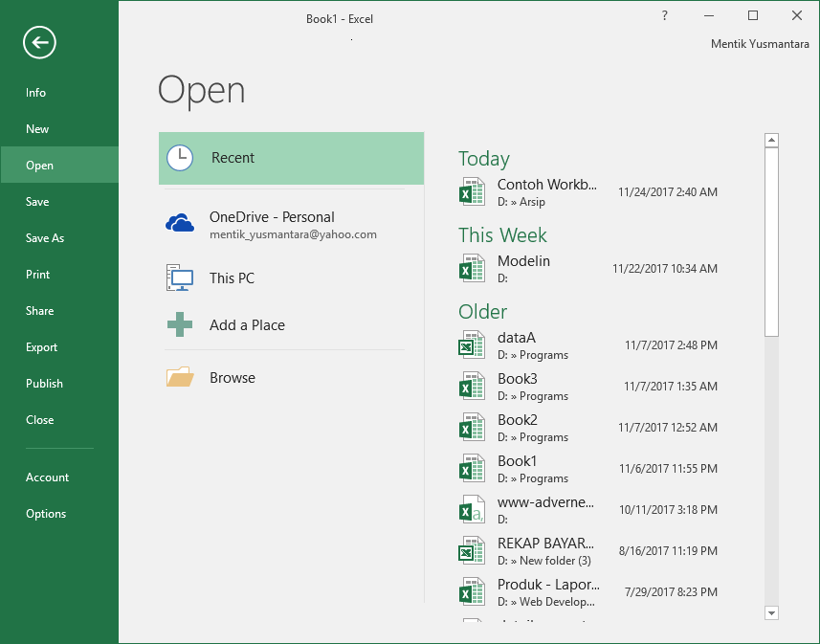Click the Add a Place plus icon
Viewport: 820px width, 644px height.
(x=180, y=324)
